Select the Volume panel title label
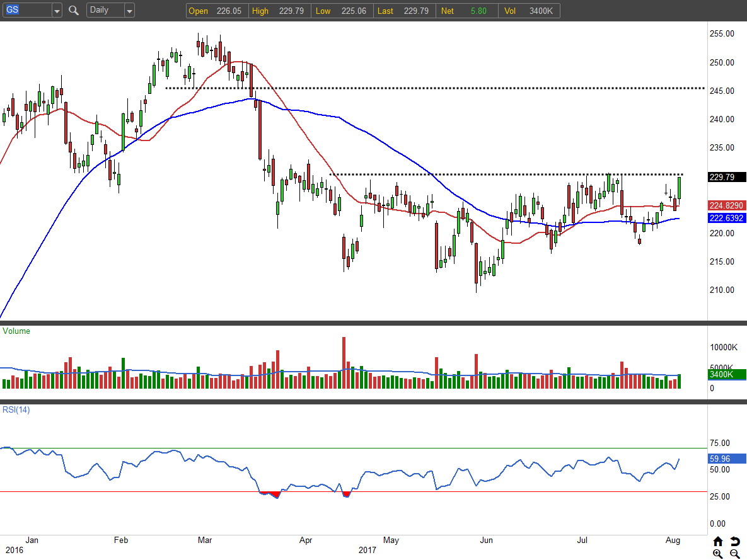The image size is (747, 560). (16, 331)
